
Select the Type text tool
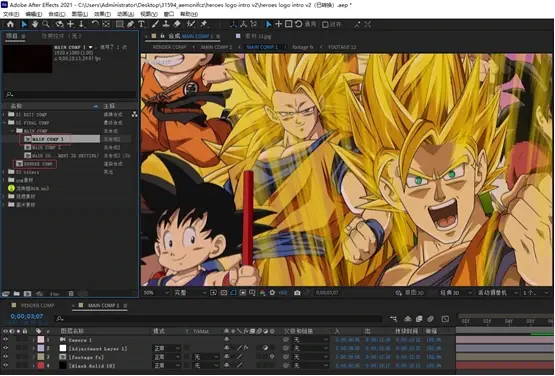(x=141, y=24)
